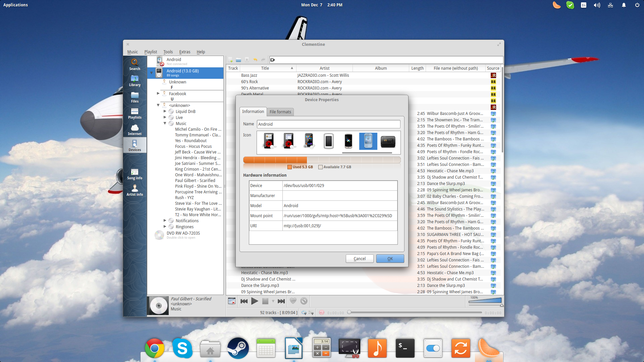Choose the first iPod device icon
Image resolution: width=644 pixels, height=362 pixels.
coord(269,141)
